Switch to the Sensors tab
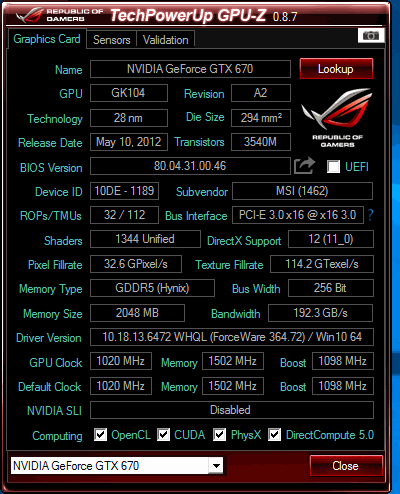The image size is (400, 494). [111, 40]
